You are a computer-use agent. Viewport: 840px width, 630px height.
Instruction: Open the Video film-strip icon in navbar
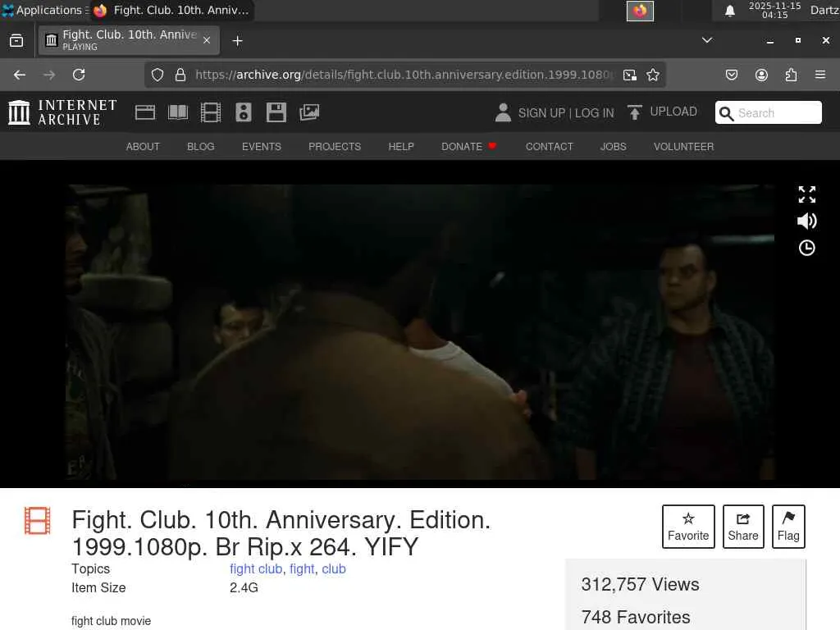click(211, 112)
